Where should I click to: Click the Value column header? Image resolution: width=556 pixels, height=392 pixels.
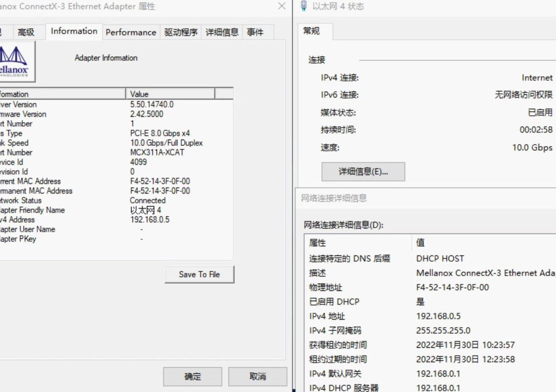pyautogui.click(x=170, y=94)
